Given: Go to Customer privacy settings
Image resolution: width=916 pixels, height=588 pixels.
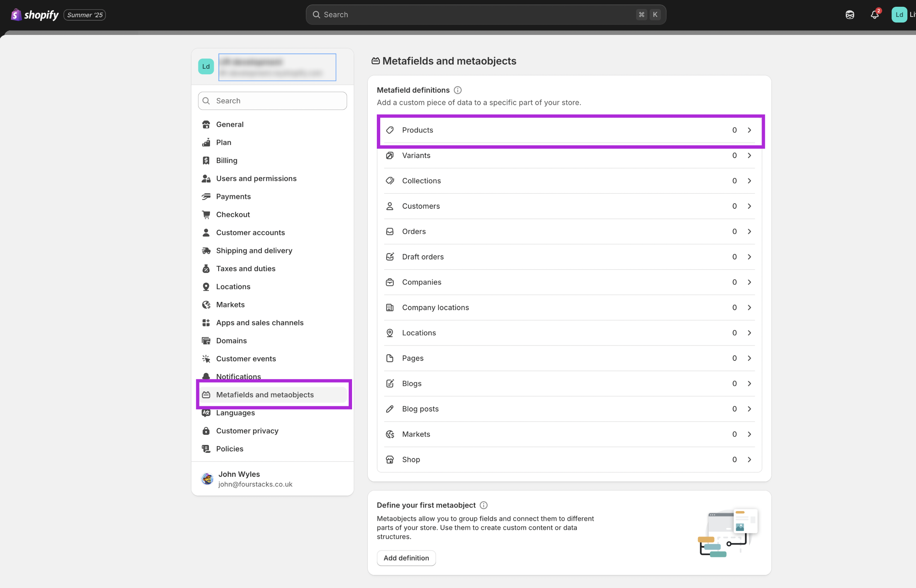Looking at the screenshot, I should pyautogui.click(x=247, y=431).
